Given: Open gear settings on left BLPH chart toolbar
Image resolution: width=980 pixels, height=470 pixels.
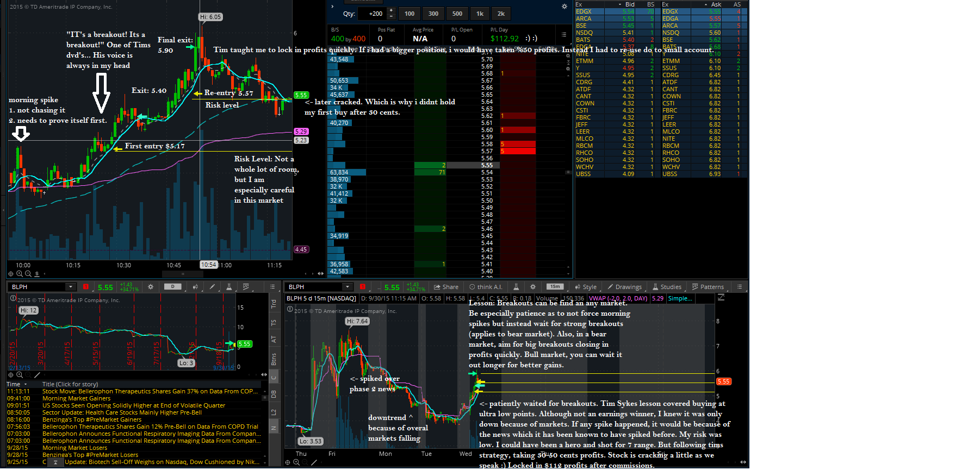Looking at the screenshot, I should click(x=151, y=287).
